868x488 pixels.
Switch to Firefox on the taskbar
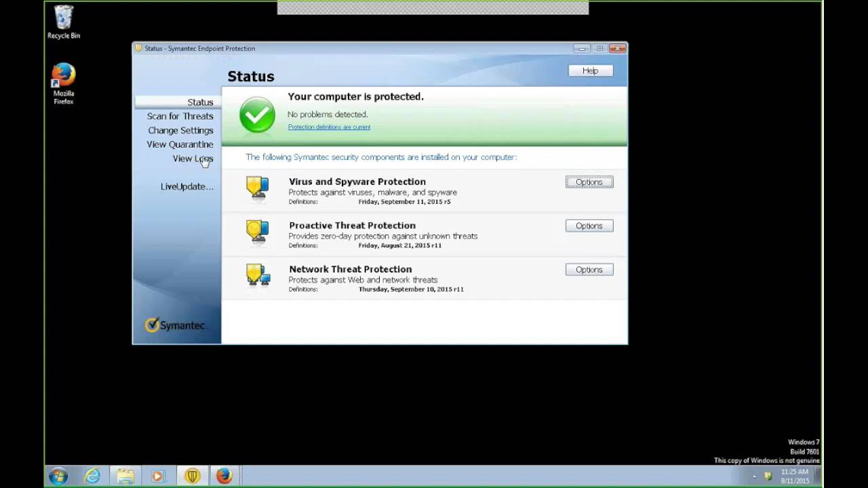click(224, 476)
